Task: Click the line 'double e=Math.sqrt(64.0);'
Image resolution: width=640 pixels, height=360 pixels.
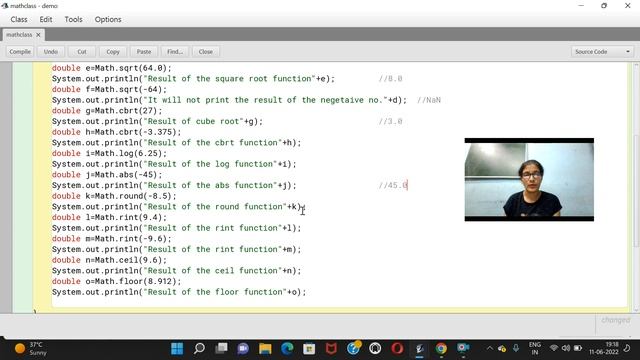Action: pos(112,68)
